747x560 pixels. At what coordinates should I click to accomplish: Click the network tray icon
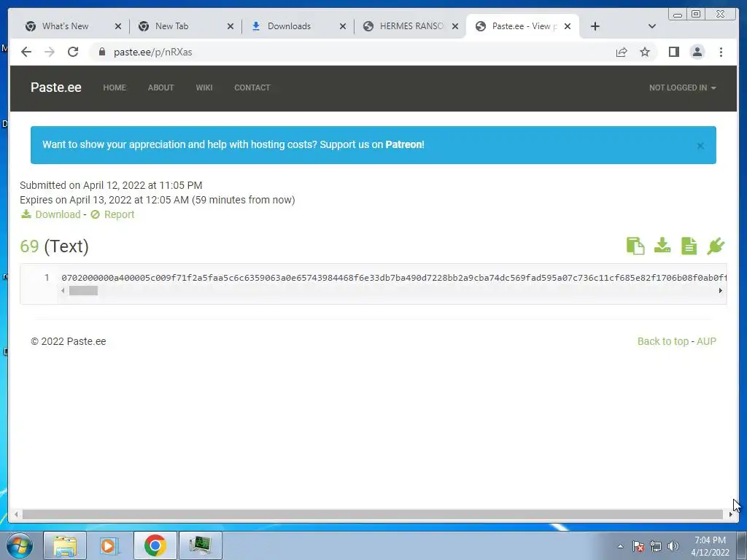pos(656,546)
